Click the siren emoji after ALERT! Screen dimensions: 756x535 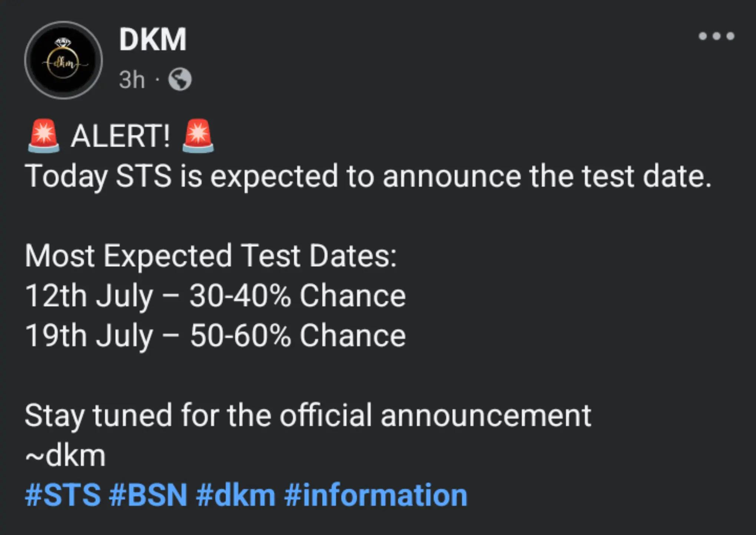198,136
